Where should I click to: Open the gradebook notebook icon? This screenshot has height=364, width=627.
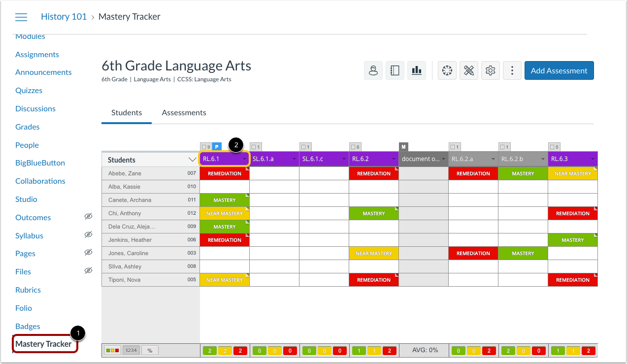click(395, 70)
